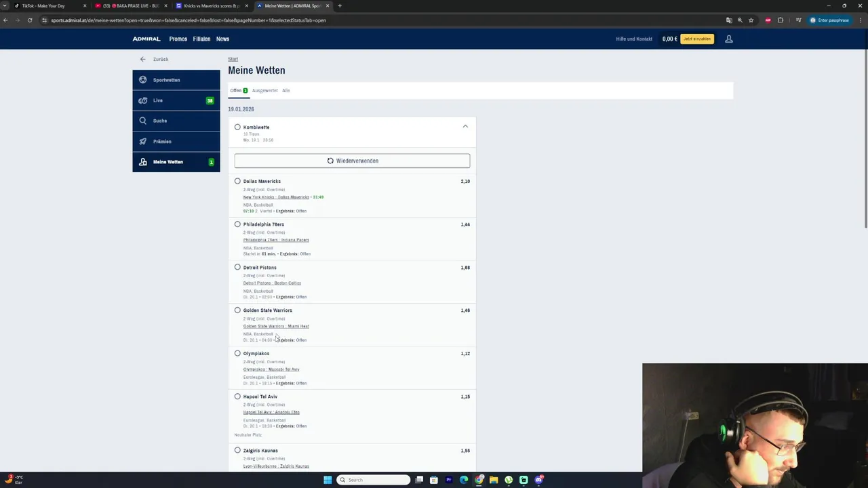The height and width of the screenshot is (488, 868).
Task: Click the red ABP extension icon
Action: (768, 20)
